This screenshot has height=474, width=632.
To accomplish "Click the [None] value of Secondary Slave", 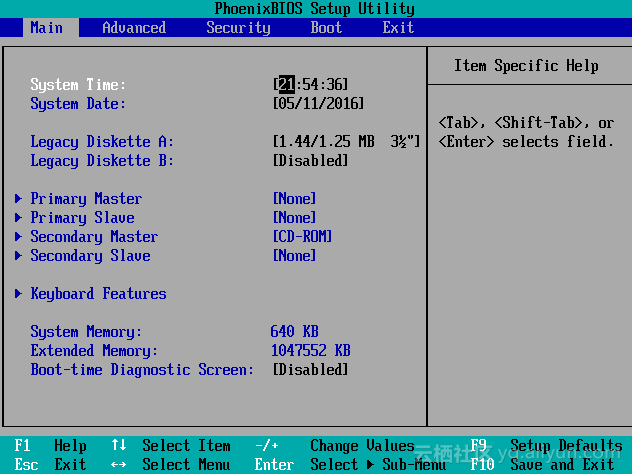I will tap(295, 256).
